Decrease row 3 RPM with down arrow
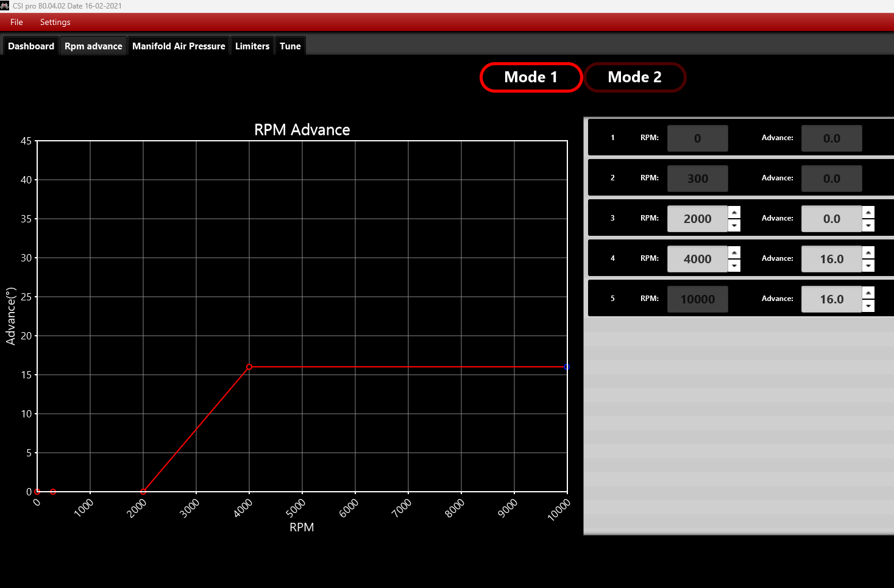894x588 pixels. tap(734, 225)
